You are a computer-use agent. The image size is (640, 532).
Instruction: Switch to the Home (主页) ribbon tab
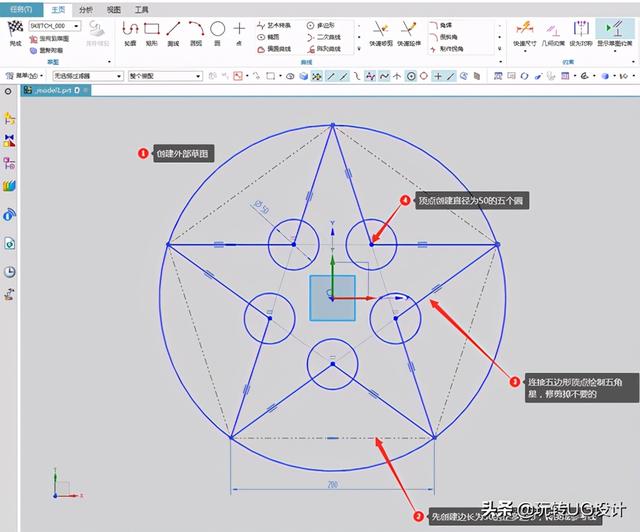pos(58,9)
